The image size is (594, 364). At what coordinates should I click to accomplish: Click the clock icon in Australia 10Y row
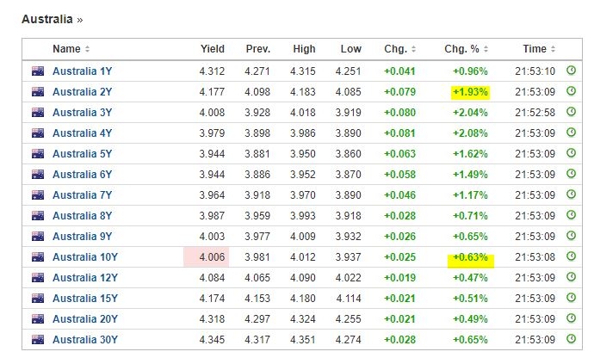click(x=572, y=256)
